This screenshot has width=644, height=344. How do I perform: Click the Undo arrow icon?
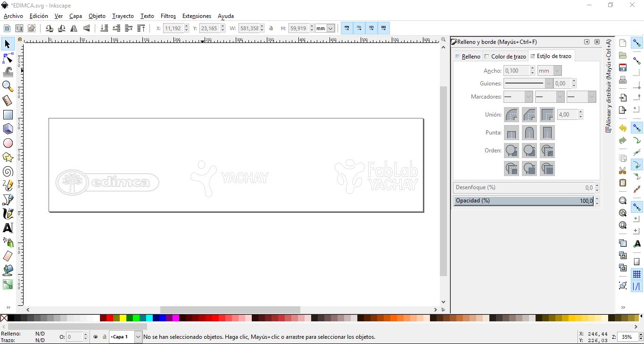coord(623,128)
